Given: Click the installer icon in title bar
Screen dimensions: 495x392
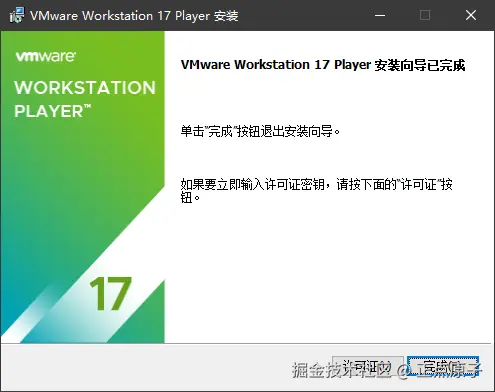Looking at the screenshot, I should (17, 15).
